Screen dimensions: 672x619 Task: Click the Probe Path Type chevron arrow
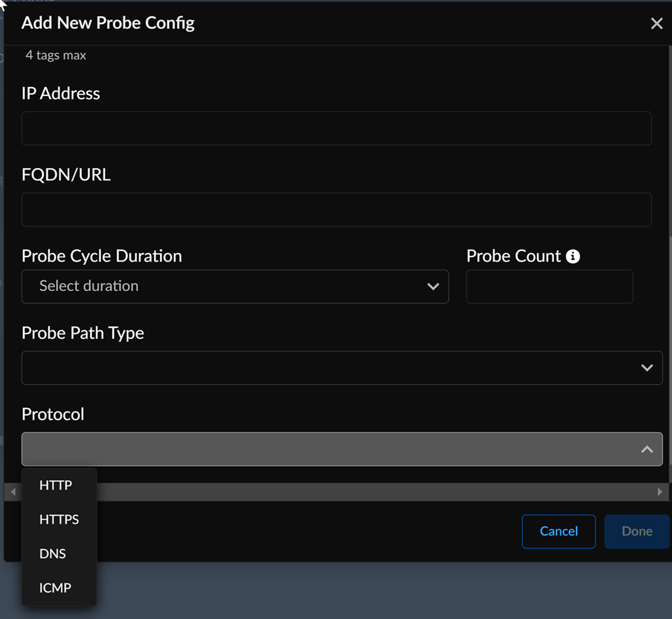point(647,368)
